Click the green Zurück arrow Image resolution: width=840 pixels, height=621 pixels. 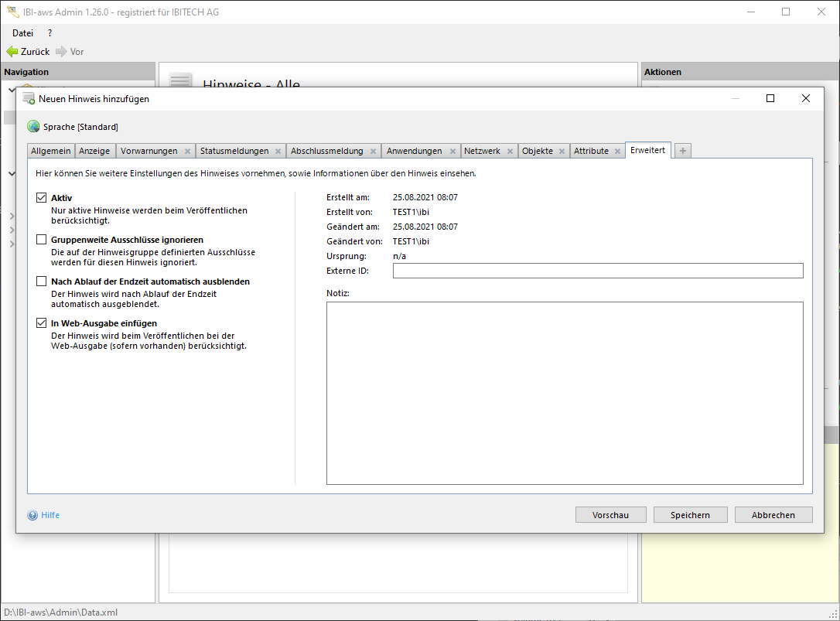pyautogui.click(x=12, y=52)
